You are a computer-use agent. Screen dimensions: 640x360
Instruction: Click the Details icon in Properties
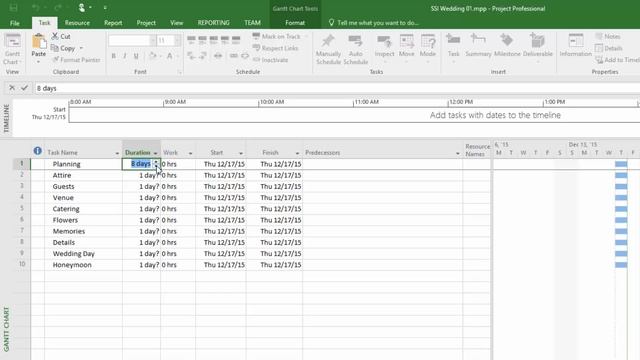click(599, 48)
